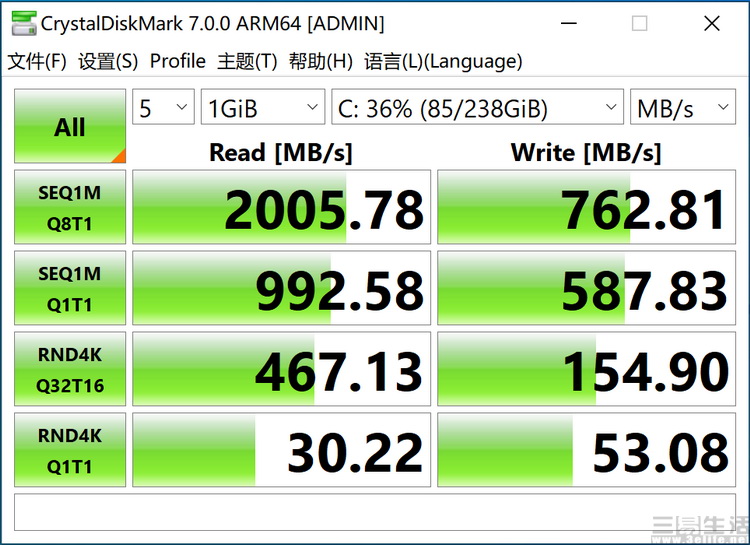
Task: Open the MB/s unit dropdown
Action: [683, 107]
